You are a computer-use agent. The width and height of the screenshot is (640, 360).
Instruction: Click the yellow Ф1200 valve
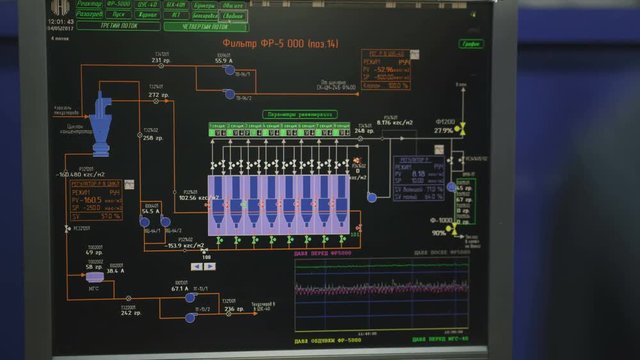point(460,128)
